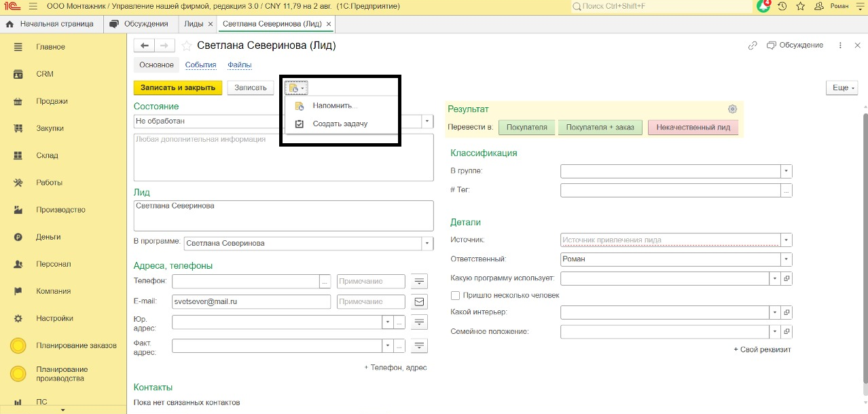
Task: Send email envelope icon
Action: [420, 301]
